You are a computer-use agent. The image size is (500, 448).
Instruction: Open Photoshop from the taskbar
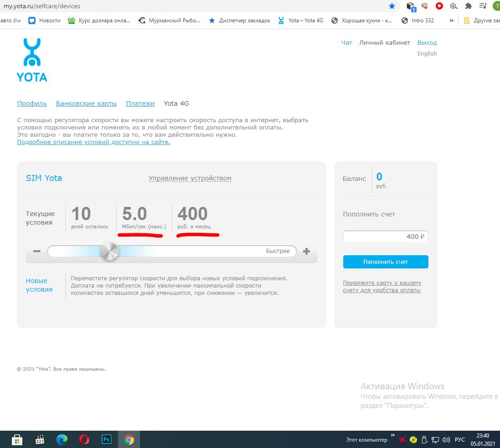click(x=107, y=440)
